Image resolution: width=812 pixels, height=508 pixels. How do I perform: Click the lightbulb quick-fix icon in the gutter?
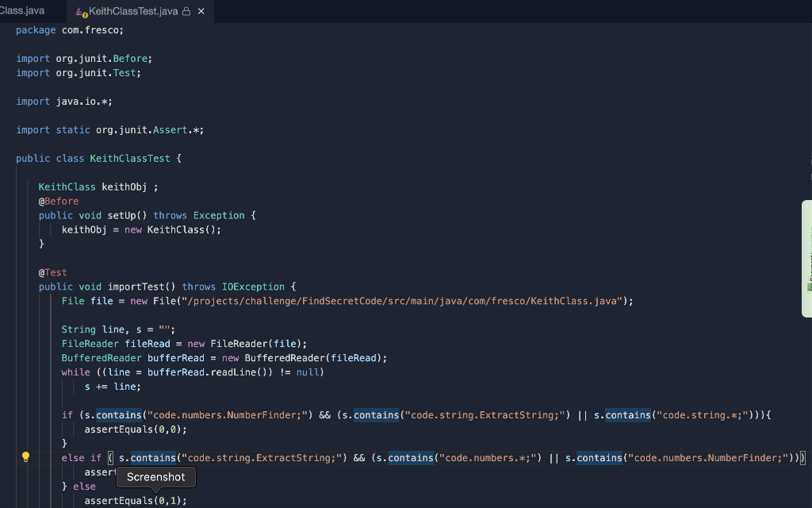[x=25, y=456]
